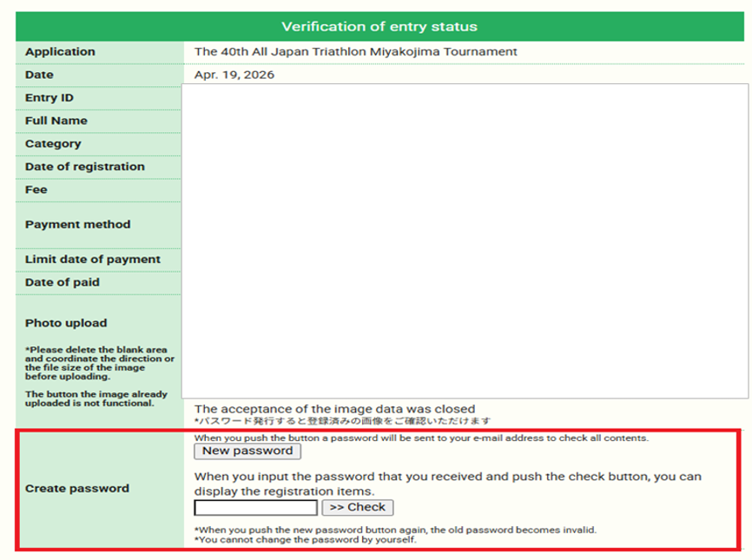Select the Fee row label
The height and width of the screenshot is (560, 752).
click(x=36, y=190)
